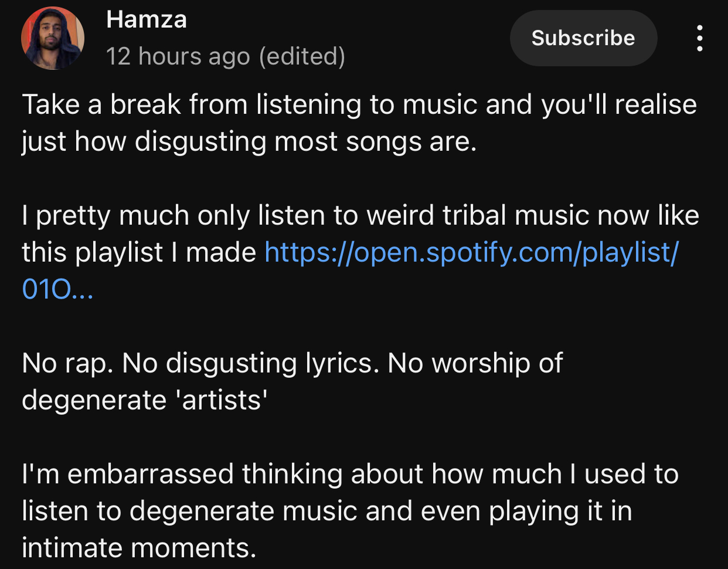Click the words 'No worship of'
The height and width of the screenshot is (569, 728).
tap(475, 363)
